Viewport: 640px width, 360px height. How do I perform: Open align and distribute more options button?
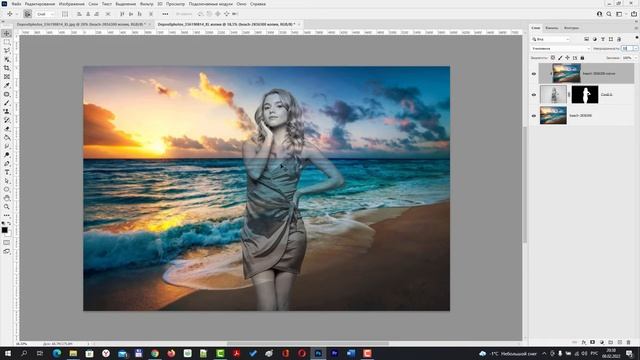165,14
